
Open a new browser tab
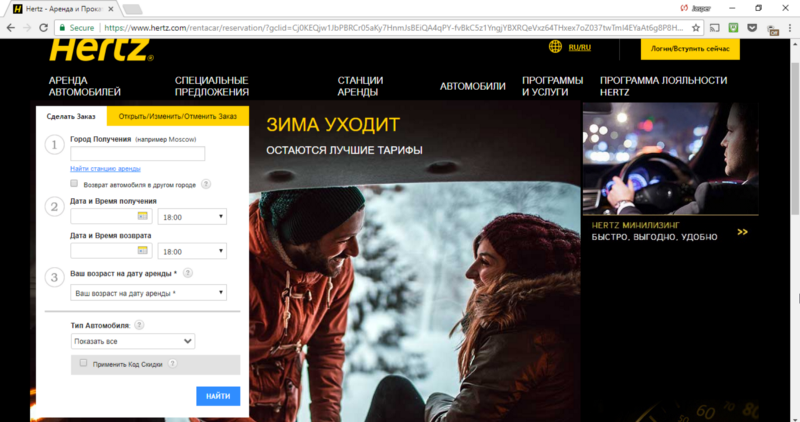(132, 10)
